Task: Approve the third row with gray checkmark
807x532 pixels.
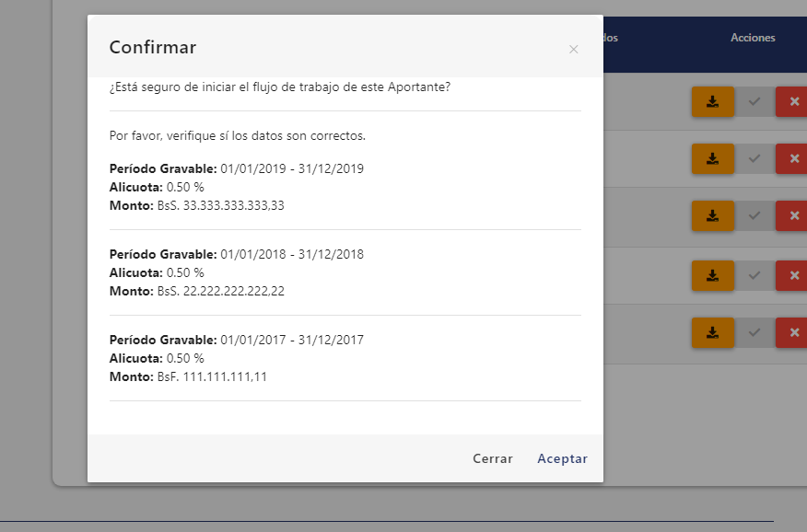Action: pyautogui.click(x=754, y=216)
